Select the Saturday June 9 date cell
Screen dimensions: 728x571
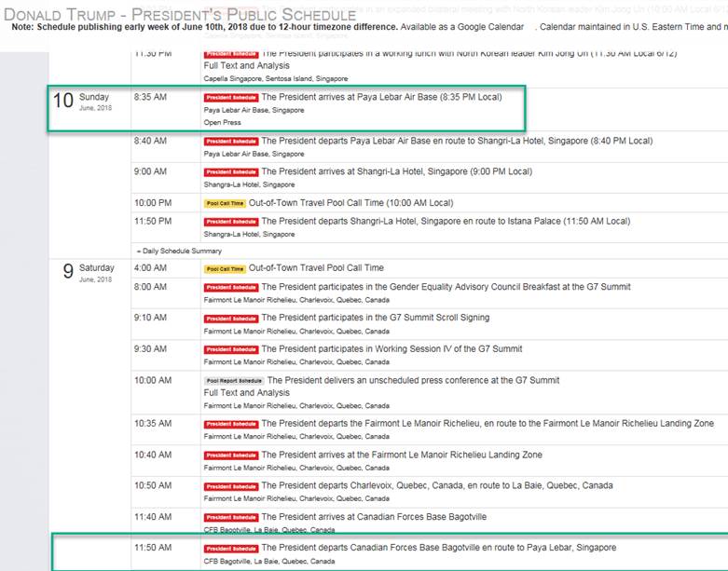point(88,272)
